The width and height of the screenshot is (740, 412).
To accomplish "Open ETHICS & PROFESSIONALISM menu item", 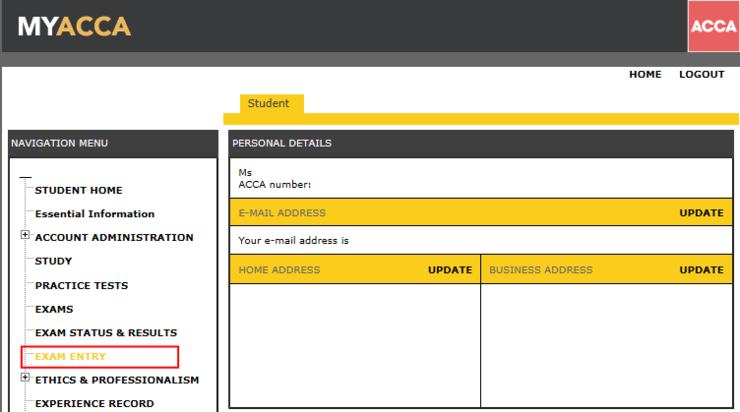I will 117,380.
